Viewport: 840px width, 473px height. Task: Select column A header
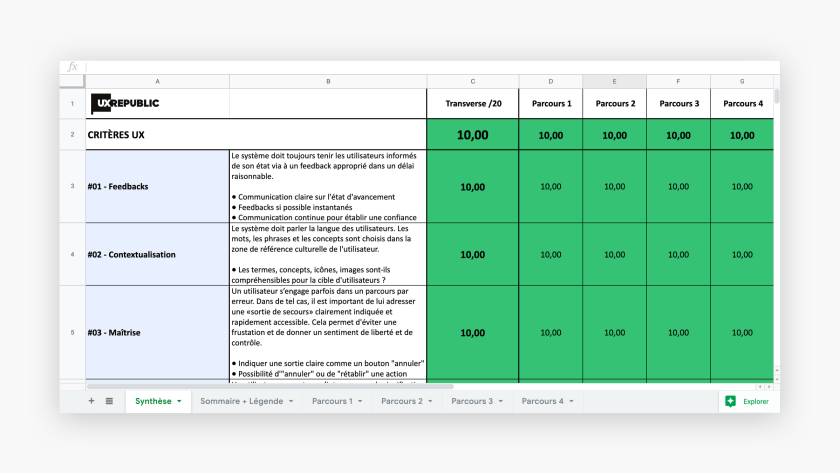pos(158,81)
